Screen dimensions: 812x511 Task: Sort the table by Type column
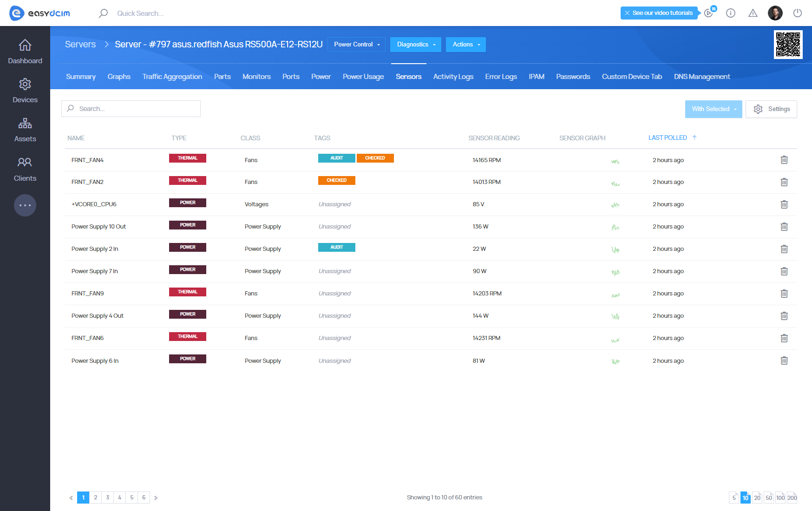pyautogui.click(x=179, y=138)
